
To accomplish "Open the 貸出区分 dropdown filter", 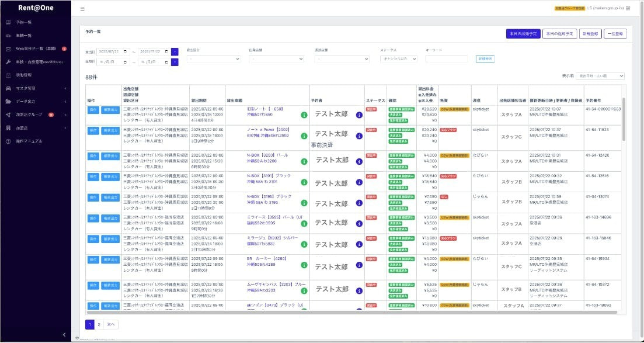I will [x=214, y=59].
